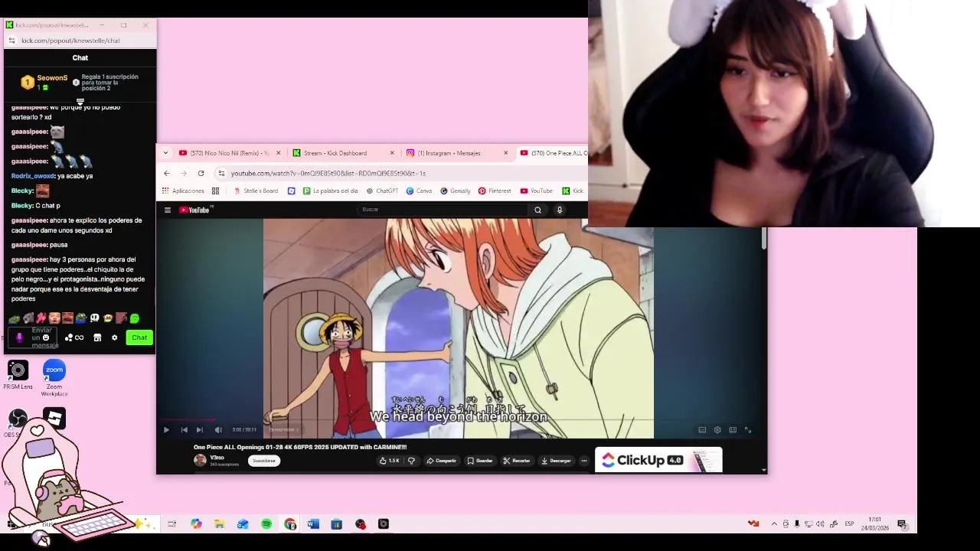Open La palabra del día bookmark
Viewport: 980px width, 551px height.
[330, 191]
